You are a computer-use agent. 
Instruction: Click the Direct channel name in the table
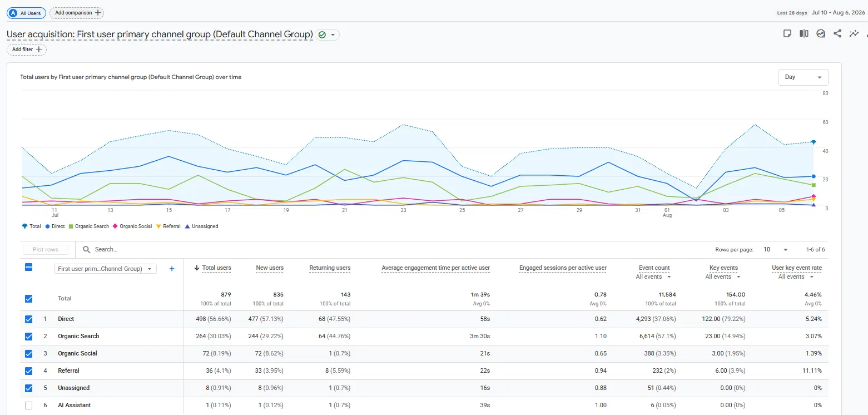(x=66, y=319)
